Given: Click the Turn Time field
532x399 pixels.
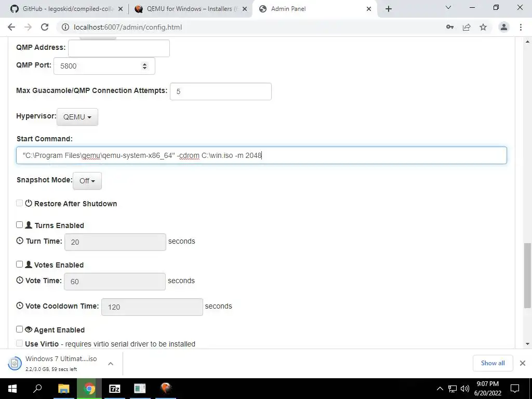Looking at the screenshot, I should pos(115,242).
